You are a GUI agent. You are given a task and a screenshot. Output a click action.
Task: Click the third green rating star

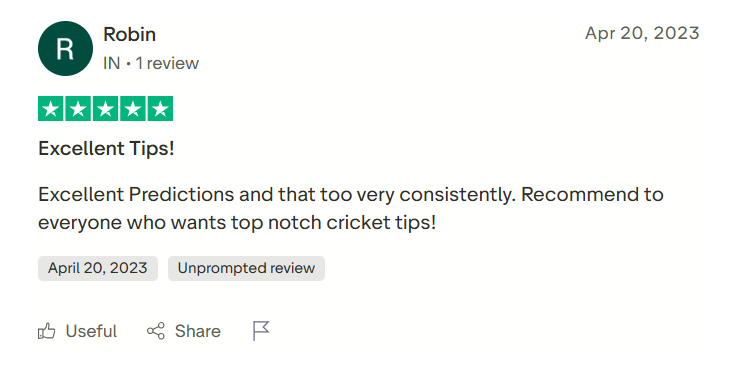[105, 109]
